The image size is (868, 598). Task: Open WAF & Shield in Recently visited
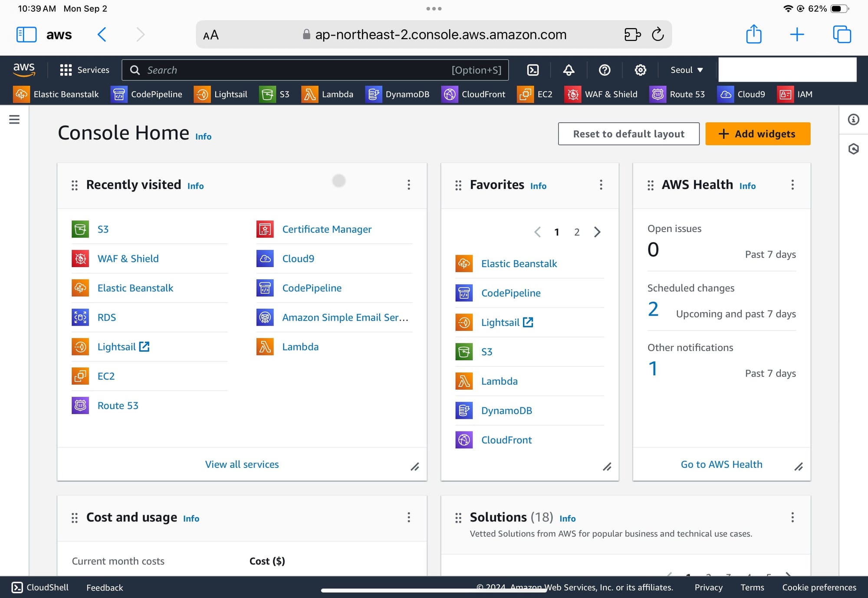click(128, 258)
